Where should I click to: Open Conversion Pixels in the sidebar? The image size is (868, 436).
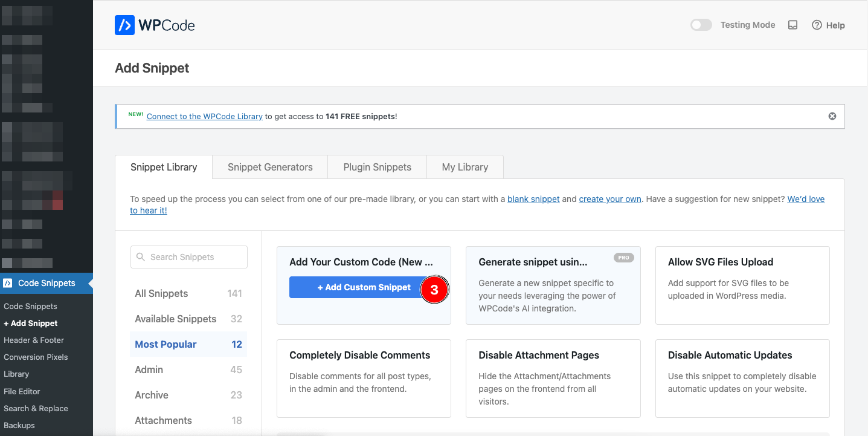pos(36,357)
